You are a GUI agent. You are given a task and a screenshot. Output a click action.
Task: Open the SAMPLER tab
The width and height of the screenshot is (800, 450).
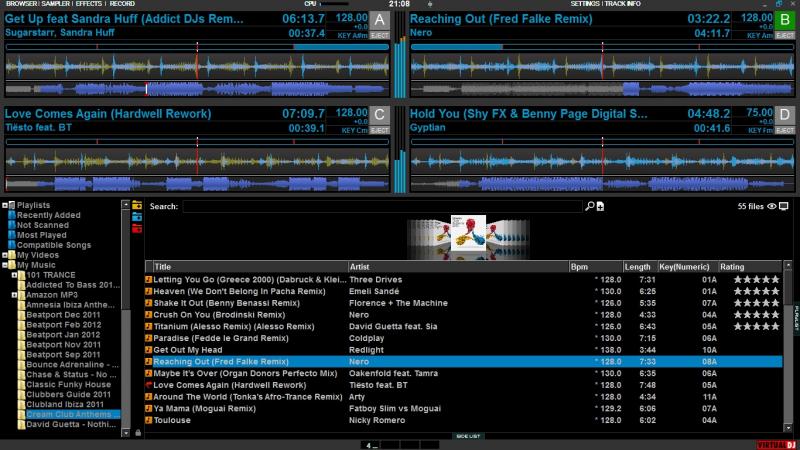point(56,4)
